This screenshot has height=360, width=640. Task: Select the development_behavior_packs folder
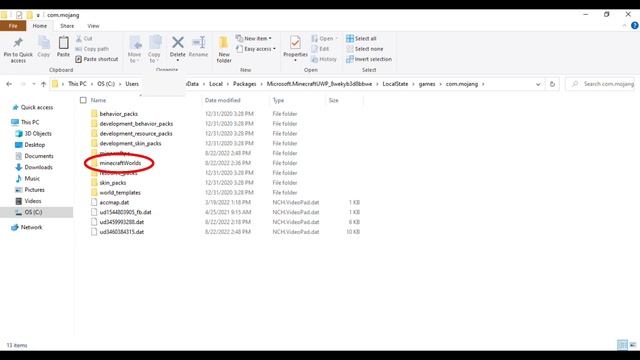point(136,124)
